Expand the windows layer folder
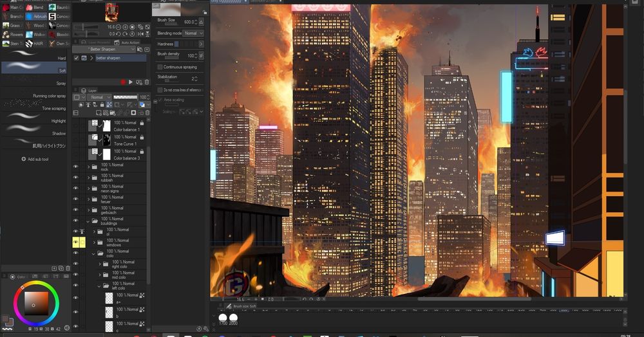 point(94,242)
